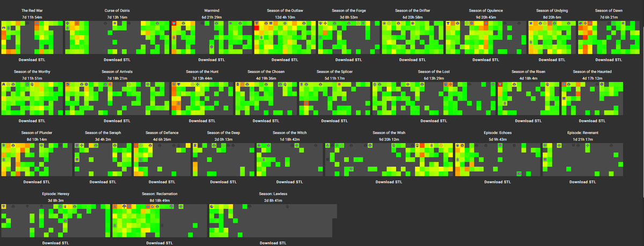
Task: Select Season of Plunder heatmap
Action: point(37,160)
